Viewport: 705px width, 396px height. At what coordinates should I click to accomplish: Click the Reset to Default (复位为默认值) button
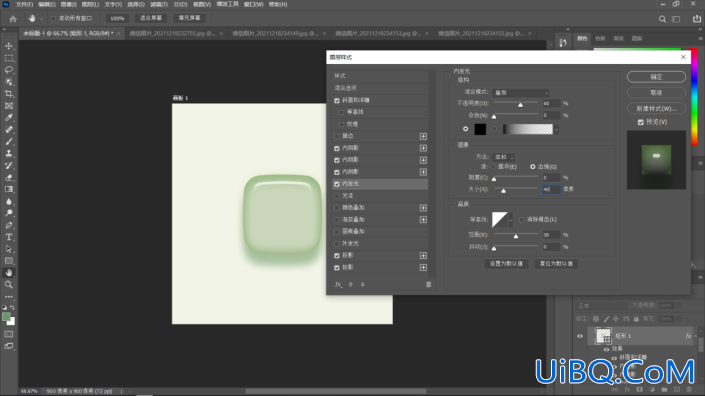click(556, 264)
